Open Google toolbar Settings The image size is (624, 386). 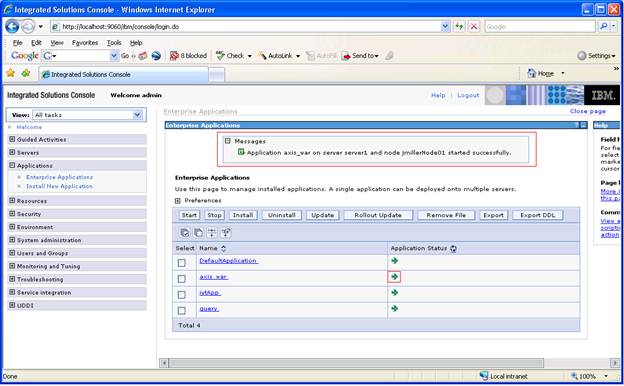pyautogui.click(x=596, y=56)
